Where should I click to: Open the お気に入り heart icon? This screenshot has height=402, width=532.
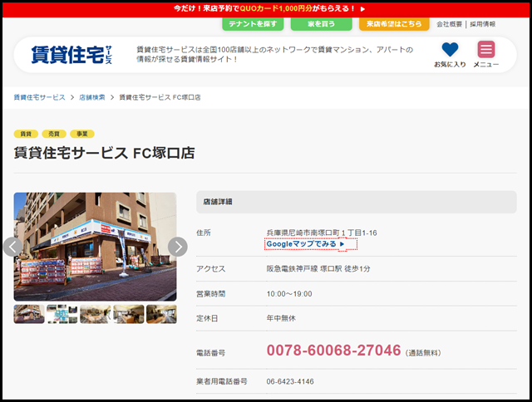(450, 50)
